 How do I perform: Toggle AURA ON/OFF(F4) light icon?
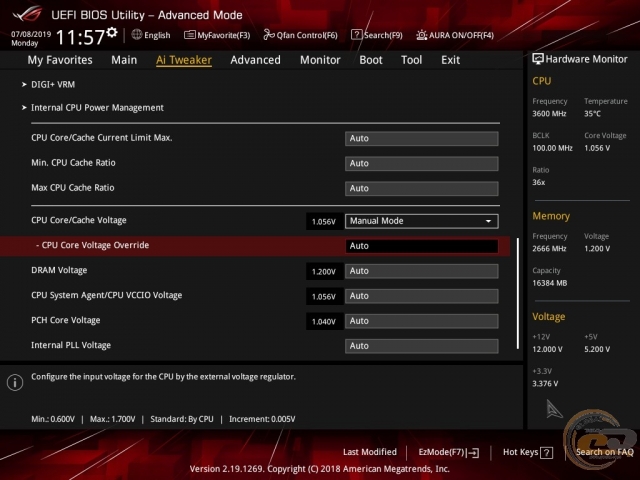(x=422, y=35)
